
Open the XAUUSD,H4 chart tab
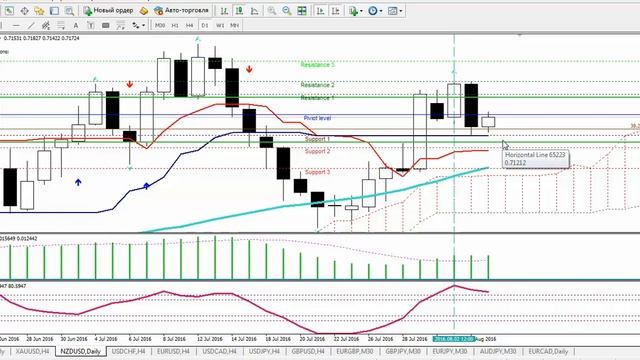[x=32, y=351]
